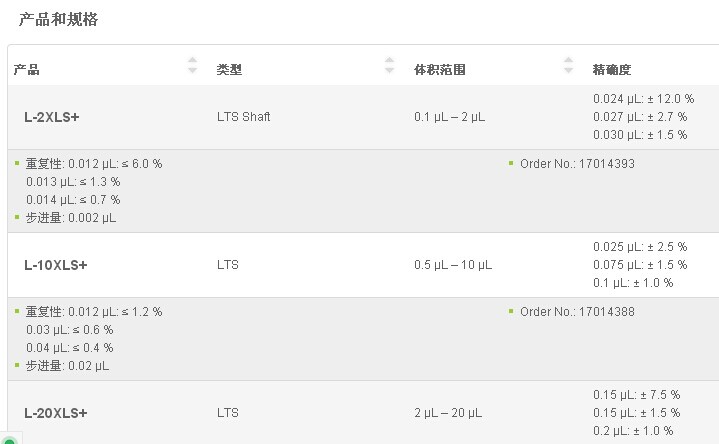This screenshot has width=719, height=444.
Task: Click the LTS Shaft type cell
Action: tap(243, 117)
